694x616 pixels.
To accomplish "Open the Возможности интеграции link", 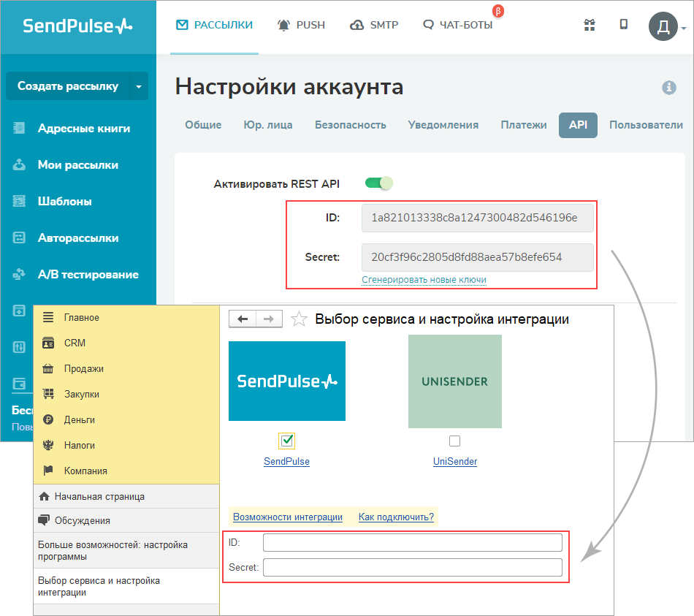I will (x=288, y=517).
